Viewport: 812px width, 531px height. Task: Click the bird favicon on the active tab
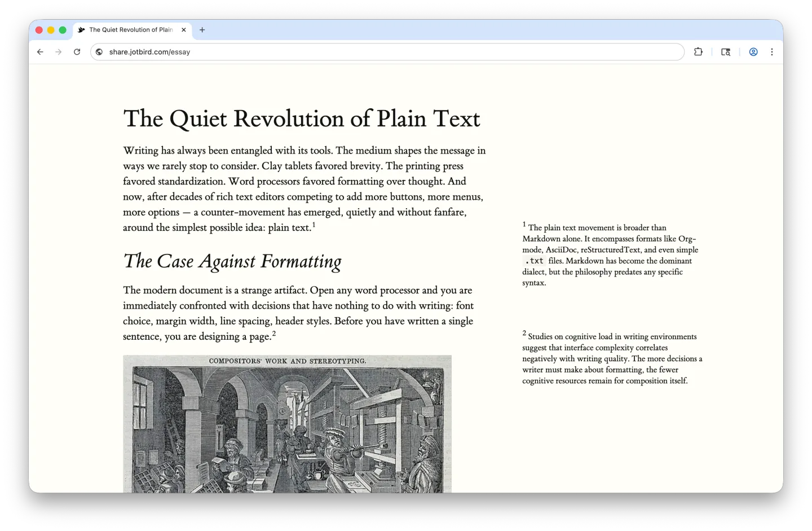[x=81, y=30]
